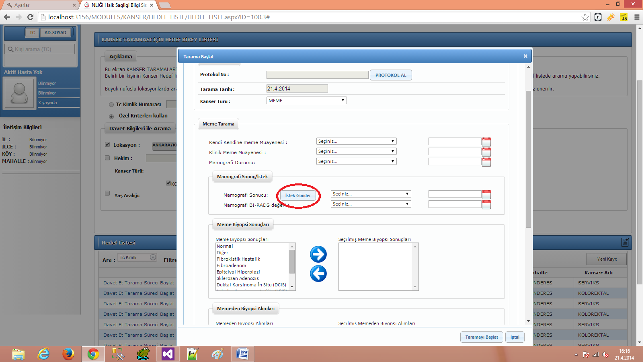
Task: Select Fibrokistik Hastalık in biopsy list
Action: tap(238, 259)
